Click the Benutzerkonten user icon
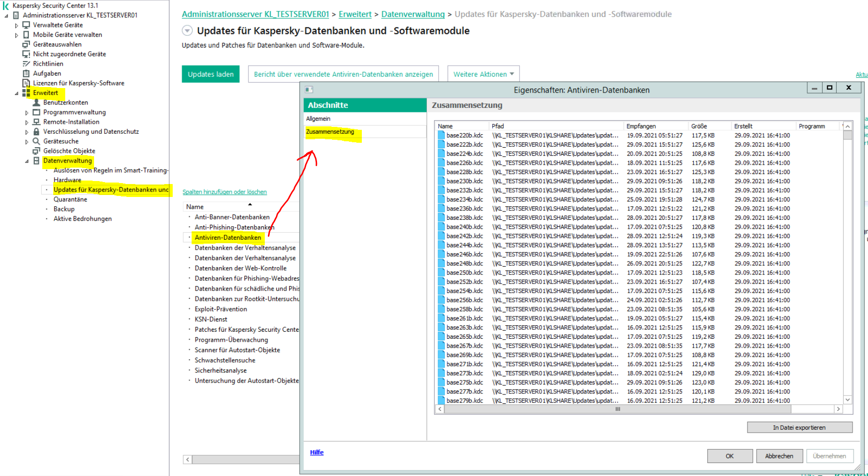The height and width of the screenshot is (476, 868). tap(36, 102)
